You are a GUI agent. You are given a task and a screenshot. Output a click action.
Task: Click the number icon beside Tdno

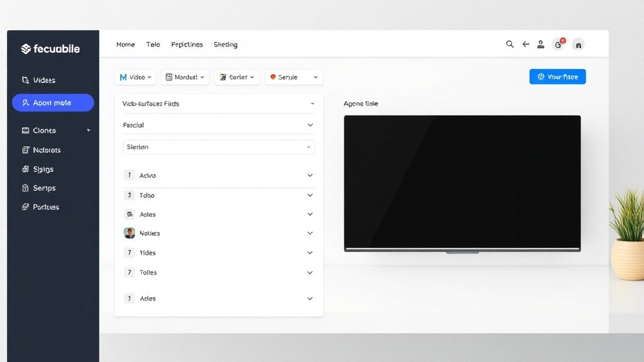pos(130,195)
